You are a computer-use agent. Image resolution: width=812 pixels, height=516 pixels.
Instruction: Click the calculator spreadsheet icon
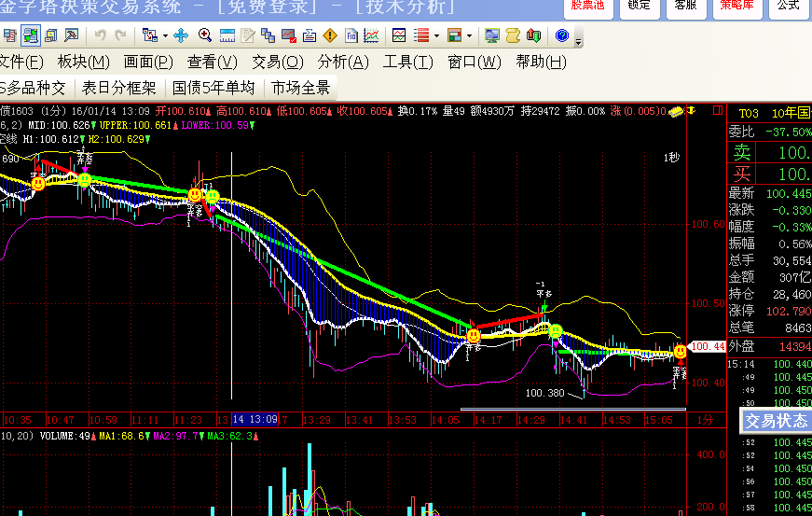pos(10,35)
